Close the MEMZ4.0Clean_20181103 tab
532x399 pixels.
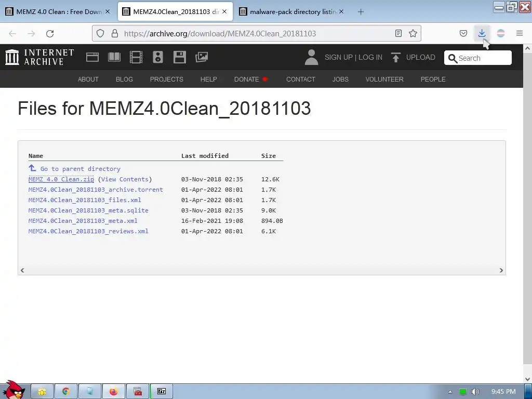pyautogui.click(x=224, y=11)
